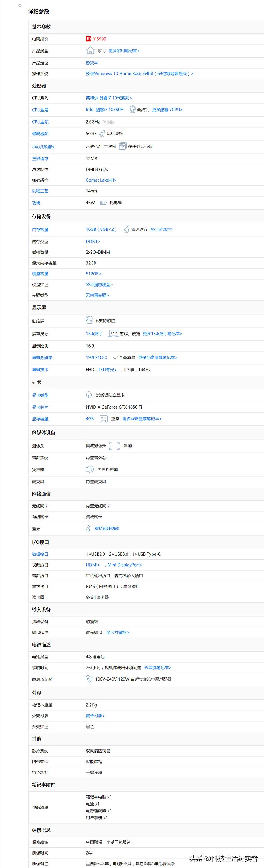
Task: Open the 游戏本 product positioning link
Action: (x=92, y=63)
